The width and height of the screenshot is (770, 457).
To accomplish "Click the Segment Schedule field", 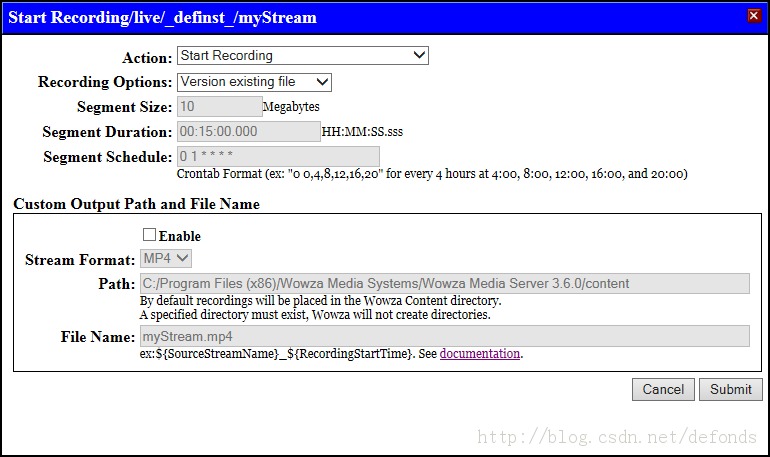I will click(278, 157).
